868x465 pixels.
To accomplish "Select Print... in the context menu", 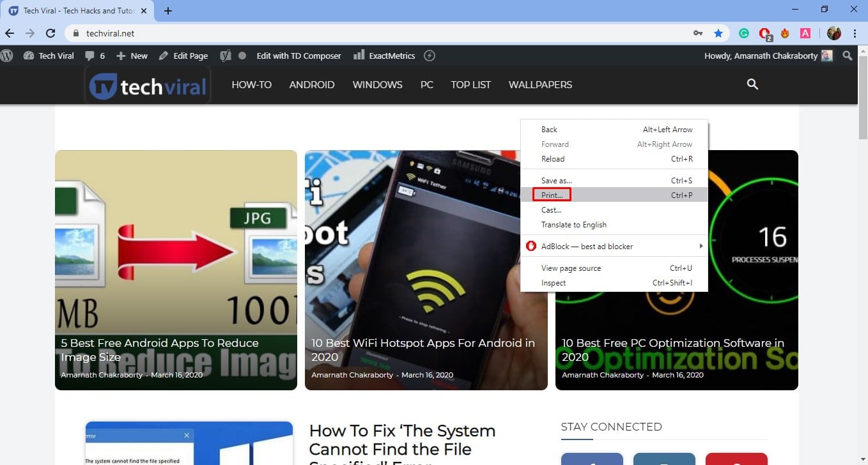I will (614, 195).
